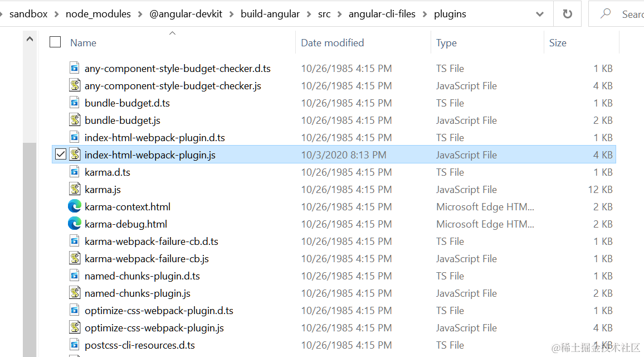The width and height of the screenshot is (644, 357).
Task: Click the plugins breadcrumb segment
Action: (450, 14)
